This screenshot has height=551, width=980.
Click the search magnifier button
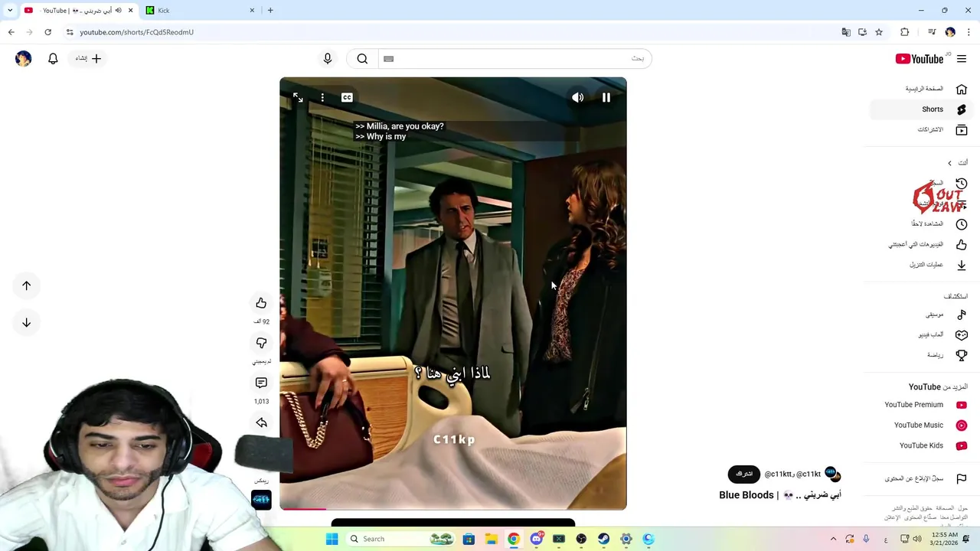pos(362,59)
